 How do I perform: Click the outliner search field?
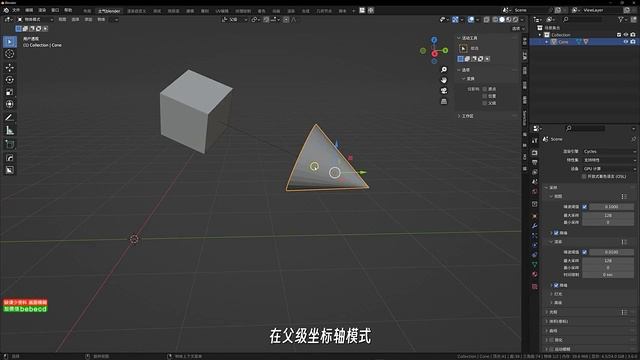(x=583, y=19)
